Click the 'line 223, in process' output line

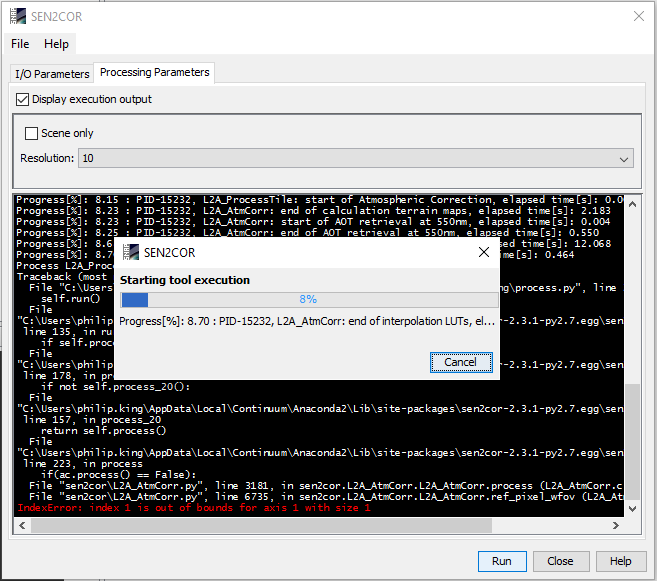click(x=83, y=464)
